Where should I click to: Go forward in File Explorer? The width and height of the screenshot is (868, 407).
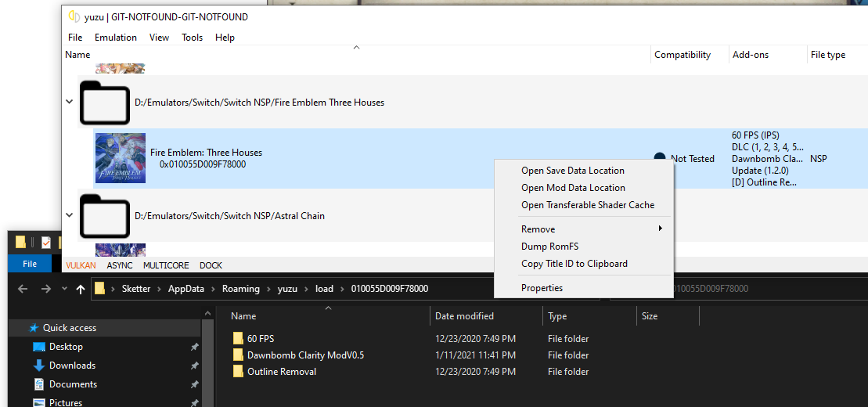[46, 289]
